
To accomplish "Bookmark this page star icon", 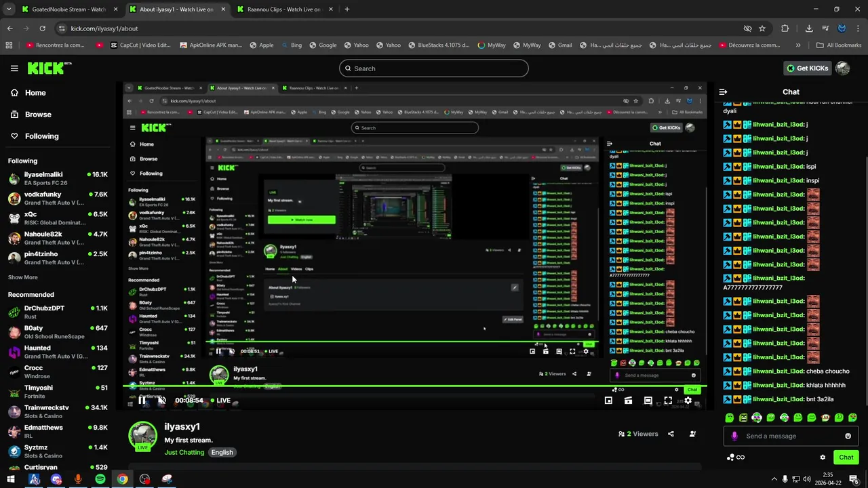I will pos(762,28).
